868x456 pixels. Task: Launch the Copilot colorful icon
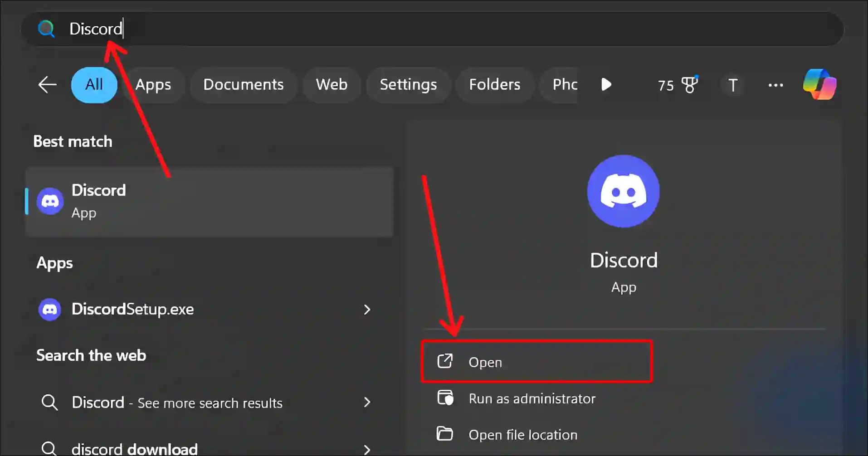point(819,84)
